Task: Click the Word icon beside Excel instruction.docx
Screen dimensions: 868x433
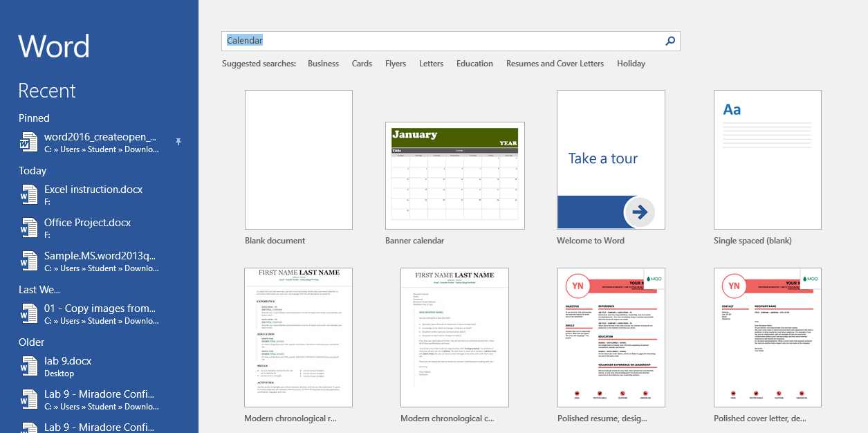Action: (x=29, y=195)
